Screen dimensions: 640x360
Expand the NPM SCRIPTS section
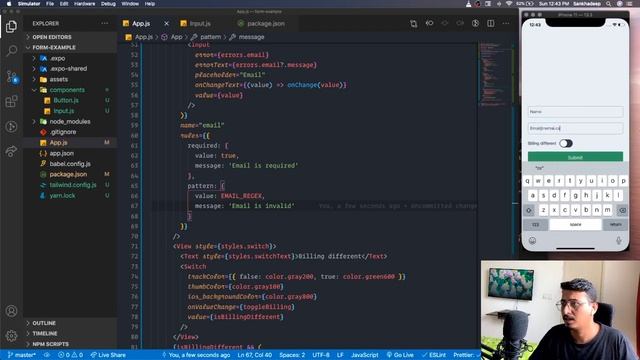point(70,344)
